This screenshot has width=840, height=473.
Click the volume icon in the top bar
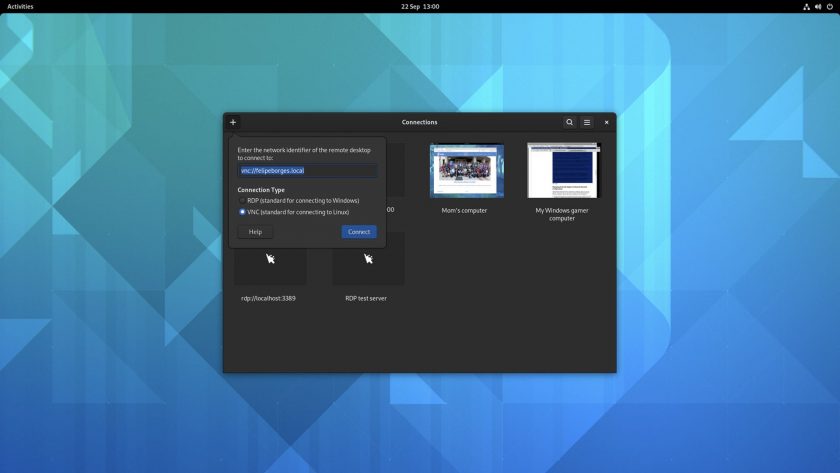(x=818, y=7)
